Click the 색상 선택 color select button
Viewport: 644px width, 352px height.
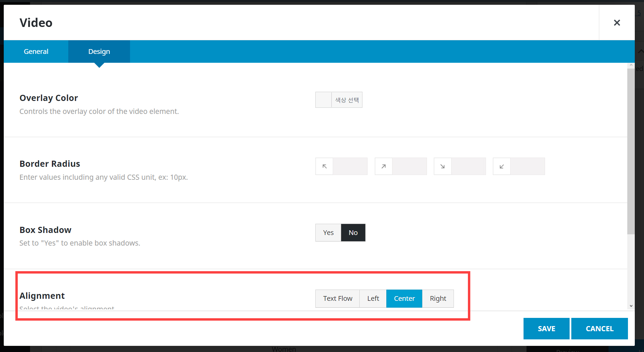(x=347, y=100)
